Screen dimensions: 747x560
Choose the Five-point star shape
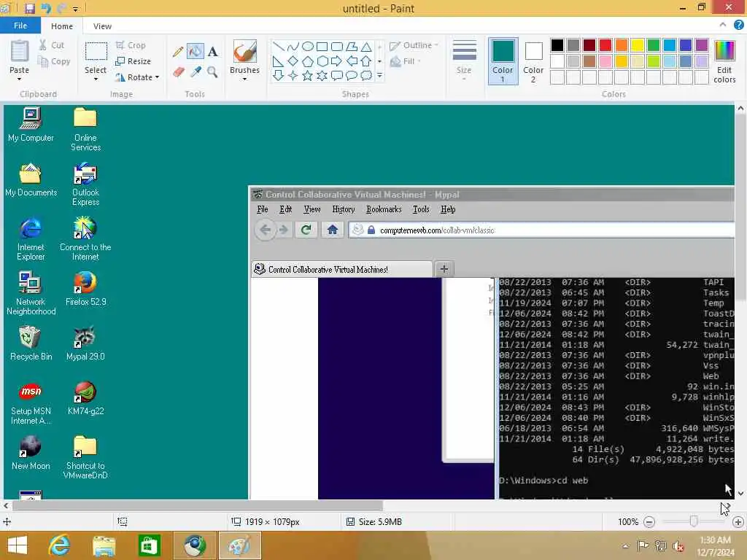(x=308, y=76)
